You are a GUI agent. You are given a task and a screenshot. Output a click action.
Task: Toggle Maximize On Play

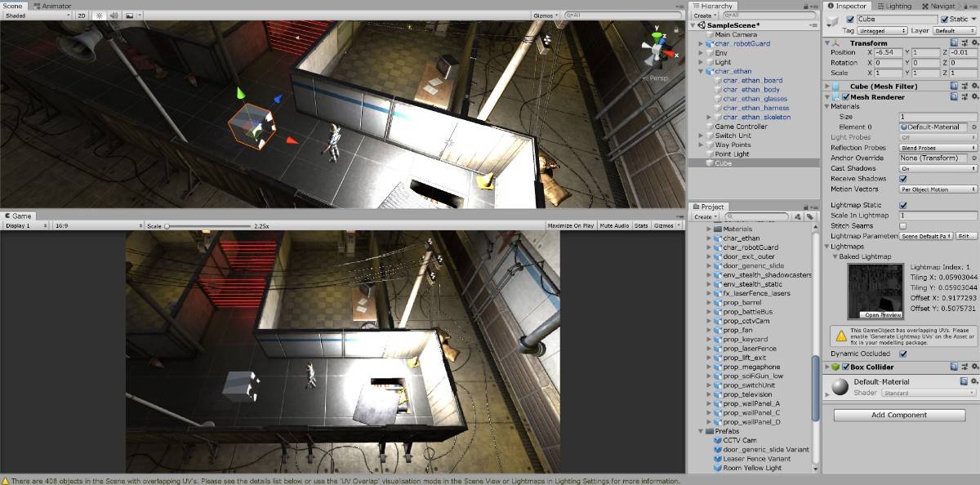[x=571, y=225]
